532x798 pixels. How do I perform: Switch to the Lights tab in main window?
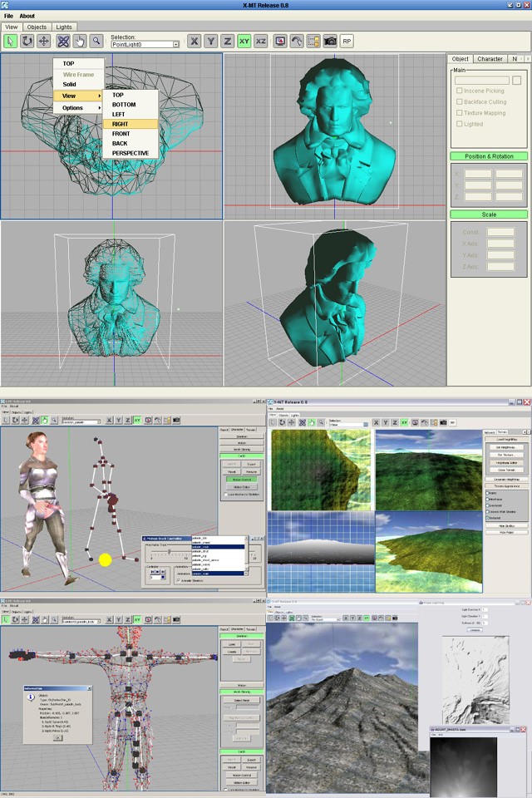coord(64,27)
